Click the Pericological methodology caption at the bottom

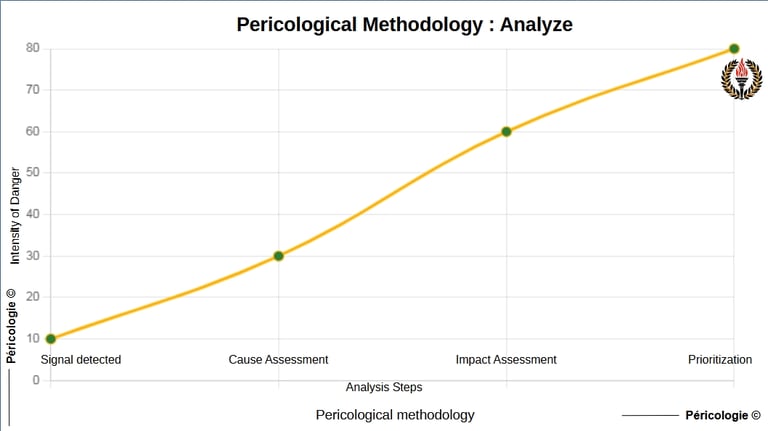(x=395, y=414)
